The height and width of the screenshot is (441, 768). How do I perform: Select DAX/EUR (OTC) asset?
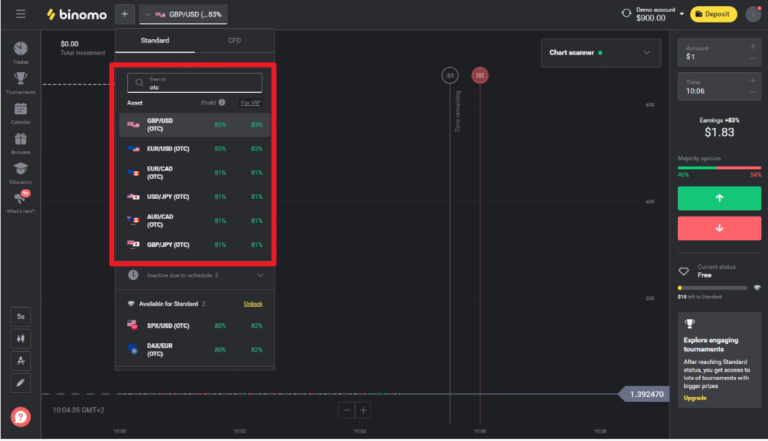pos(194,349)
